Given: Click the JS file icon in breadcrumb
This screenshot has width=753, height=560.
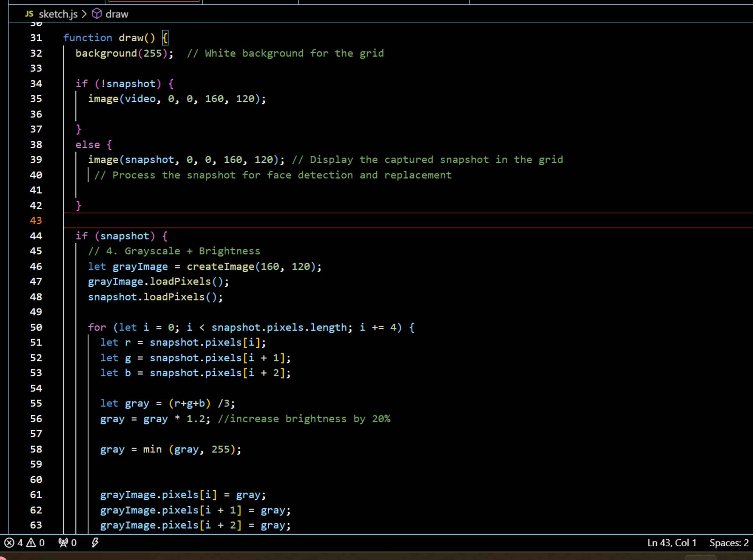Looking at the screenshot, I should tap(29, 14).
